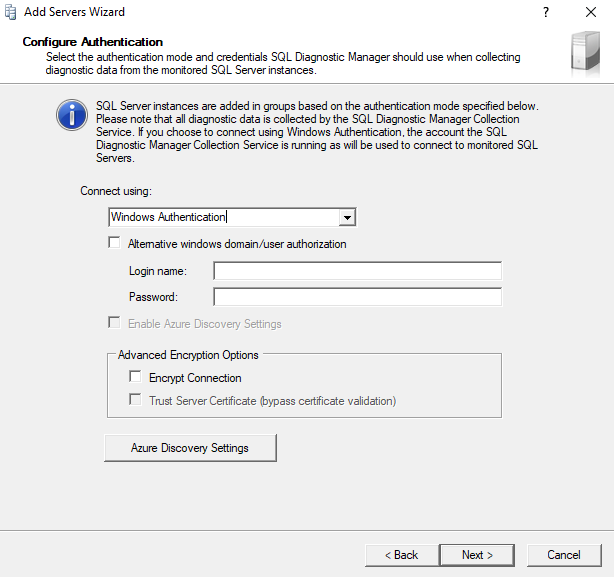Click the Login name: label

(x=158, y=271)
